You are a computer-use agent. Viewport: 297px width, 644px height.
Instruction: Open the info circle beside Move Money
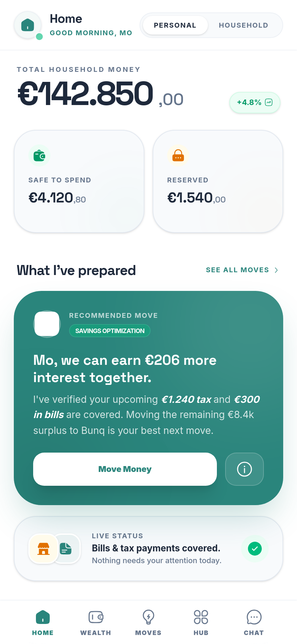(x=244, y=469)
